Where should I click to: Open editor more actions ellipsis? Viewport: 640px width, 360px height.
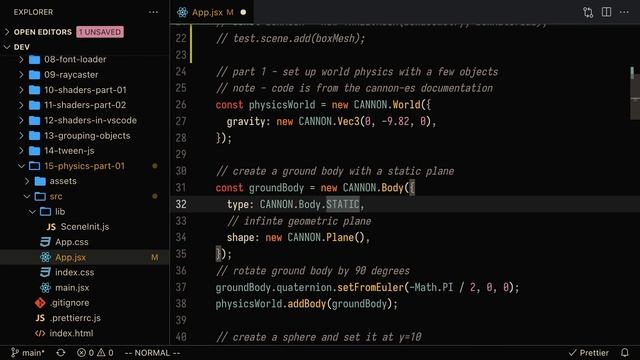tap(624, 12)
